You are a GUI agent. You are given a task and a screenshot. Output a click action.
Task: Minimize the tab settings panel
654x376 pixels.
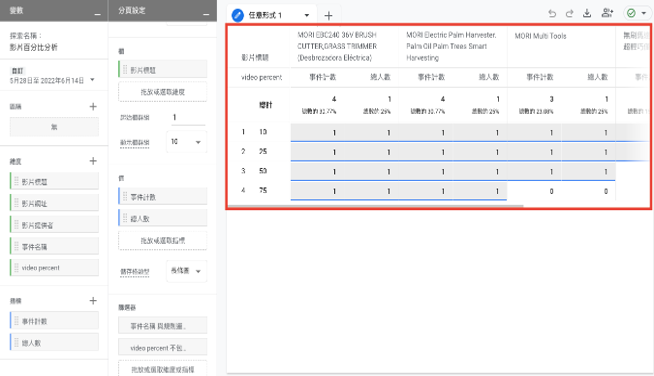[206, 14]
